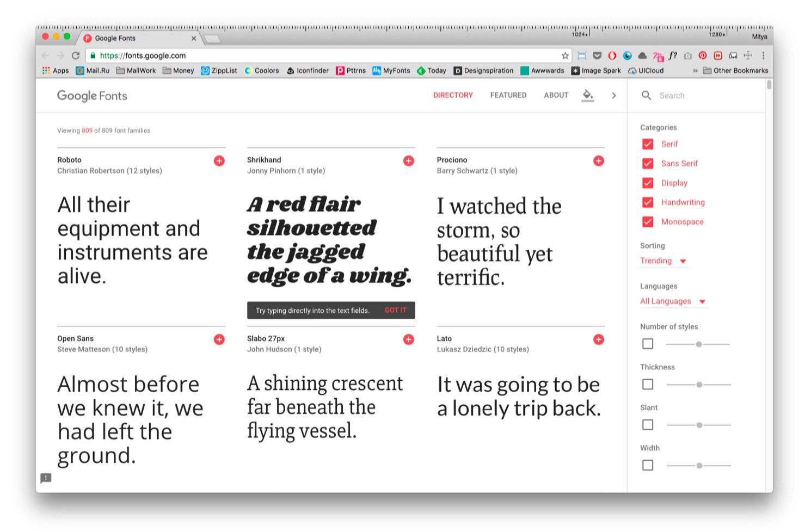Uncheck the Monospace category
811x532 pixels.
point(648,222)
